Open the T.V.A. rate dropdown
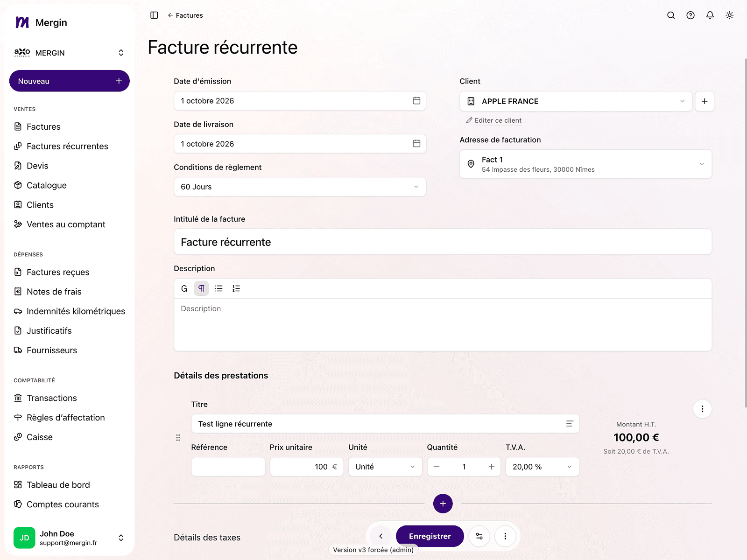747x560 pixels. coord(543,467)
